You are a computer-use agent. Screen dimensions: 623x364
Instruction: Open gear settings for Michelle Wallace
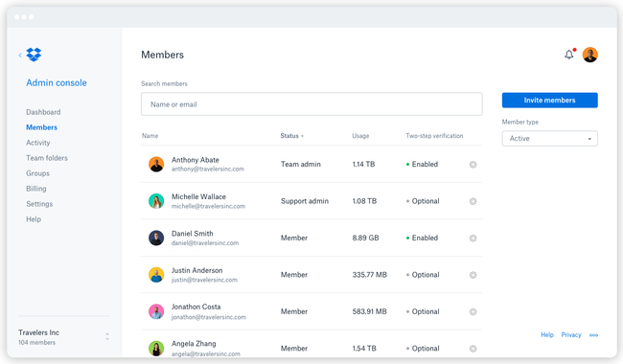[x=473, y=201]
